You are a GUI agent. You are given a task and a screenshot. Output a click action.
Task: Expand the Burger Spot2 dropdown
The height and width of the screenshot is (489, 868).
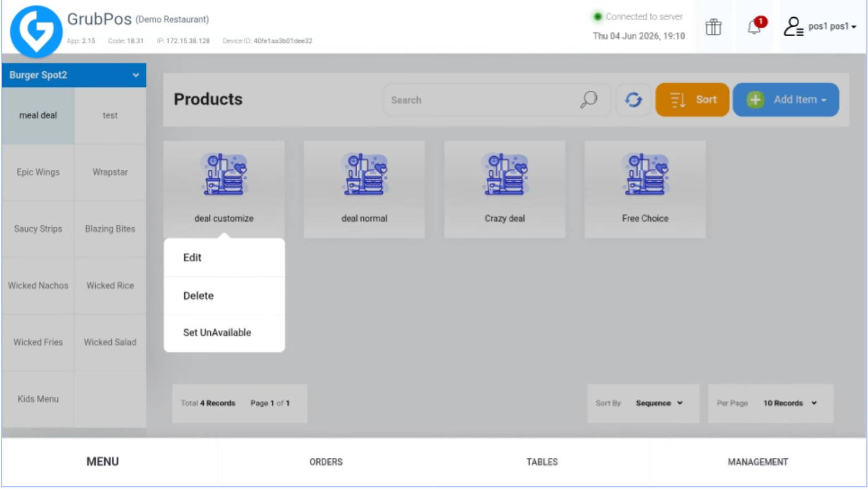tap(74, 75)
